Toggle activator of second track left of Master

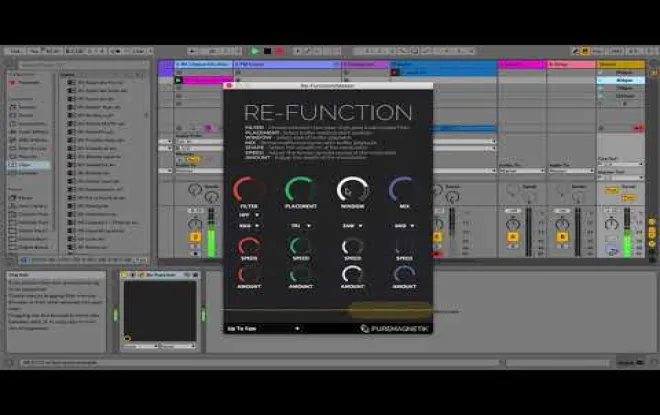[513, 237]
